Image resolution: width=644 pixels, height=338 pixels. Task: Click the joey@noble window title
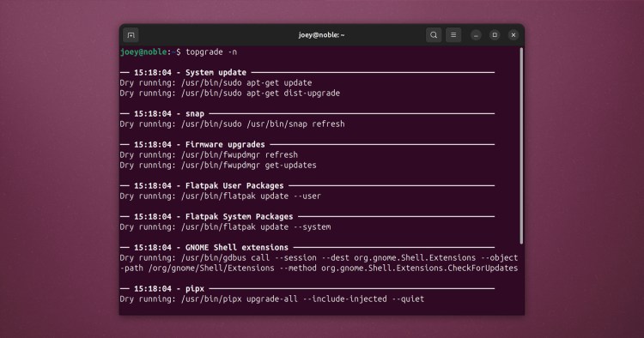[322, 35]
